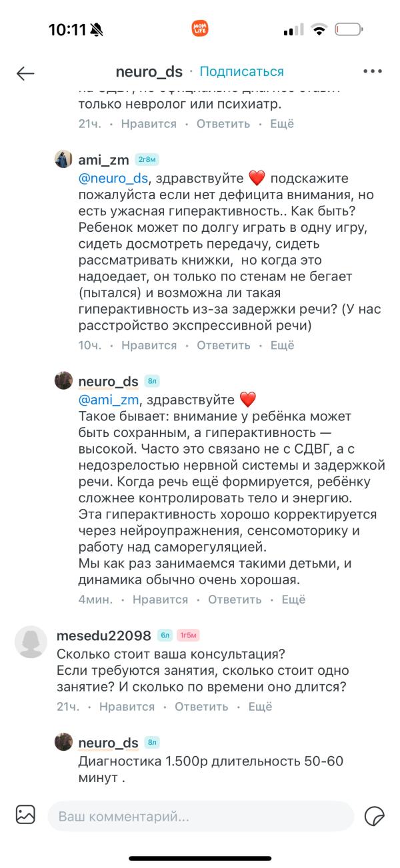Tap neuro_ds avatar beside reply to ami_zm

coord(63,380)
